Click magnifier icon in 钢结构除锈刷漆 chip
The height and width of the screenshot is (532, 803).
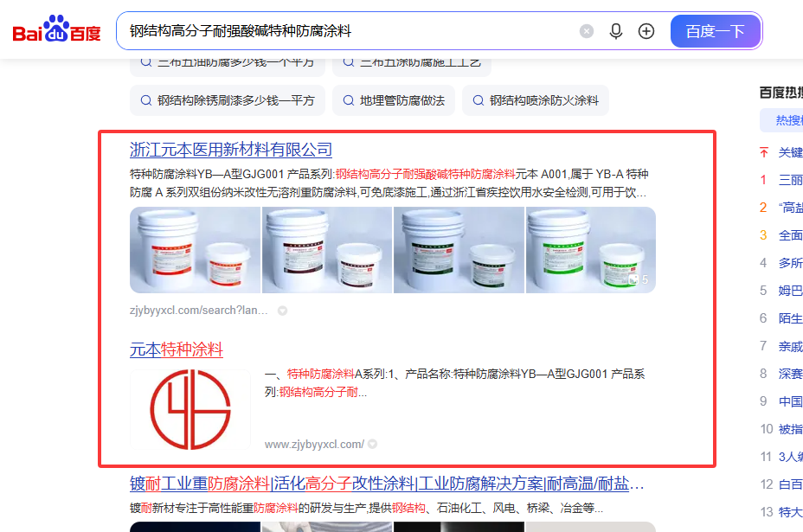[x=146, y=100]
